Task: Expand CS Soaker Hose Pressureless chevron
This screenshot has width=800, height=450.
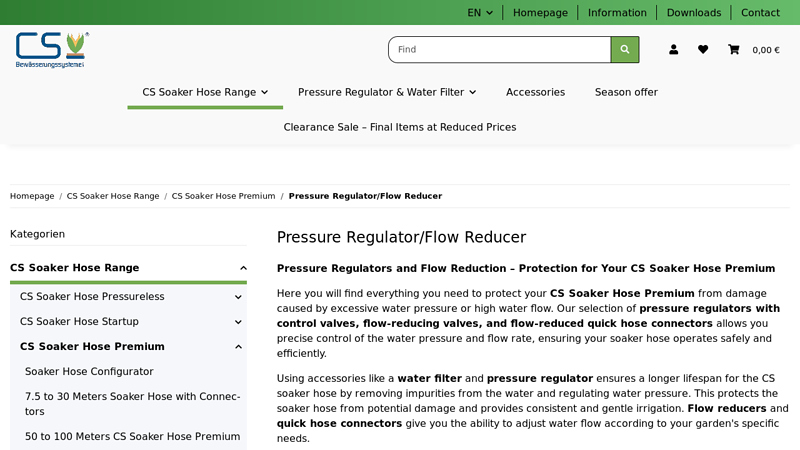Action: pos(238,297)
